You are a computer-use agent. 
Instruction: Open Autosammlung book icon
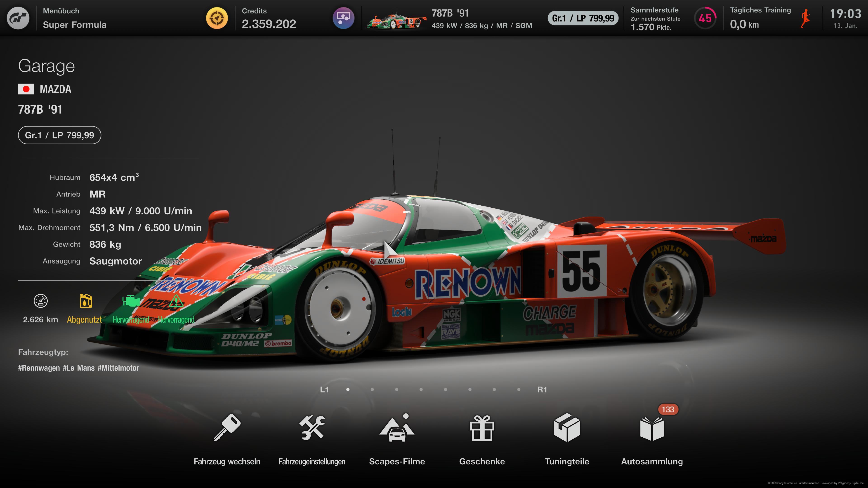tap(652, 429)
